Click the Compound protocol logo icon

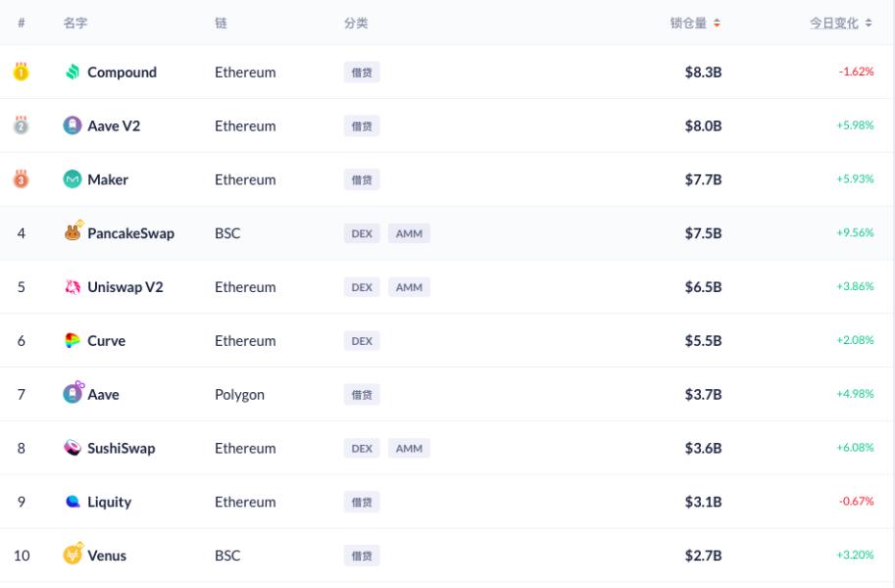[x=73, y=72]
